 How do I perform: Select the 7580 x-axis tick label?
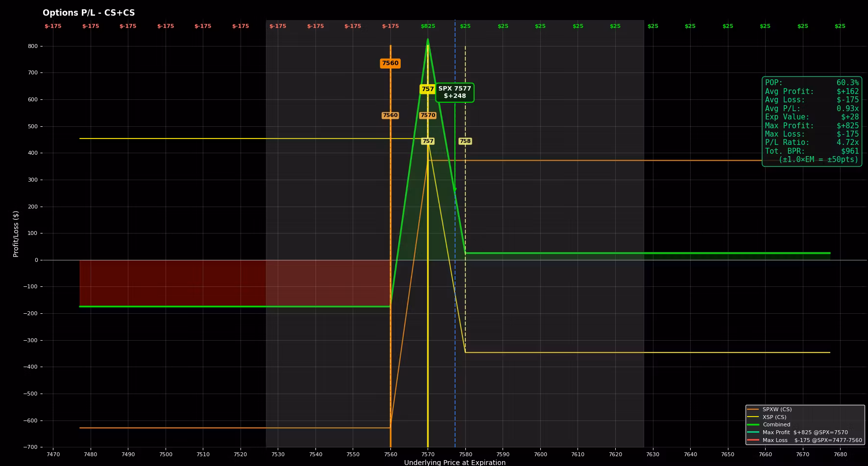coord(465,454)
